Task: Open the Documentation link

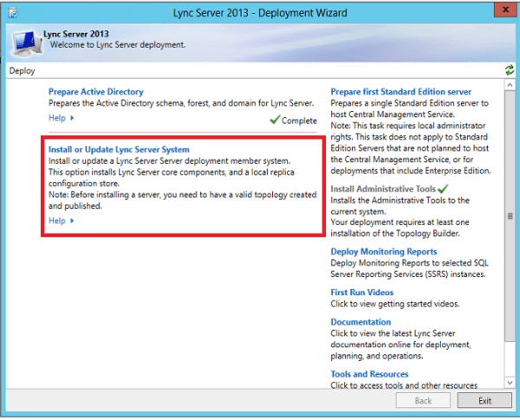Action: (361, 322)
